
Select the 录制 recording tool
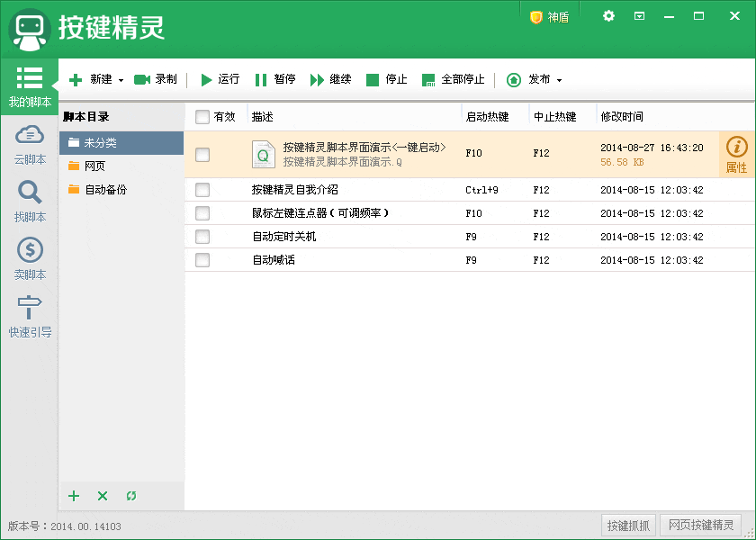coord(155,79)
